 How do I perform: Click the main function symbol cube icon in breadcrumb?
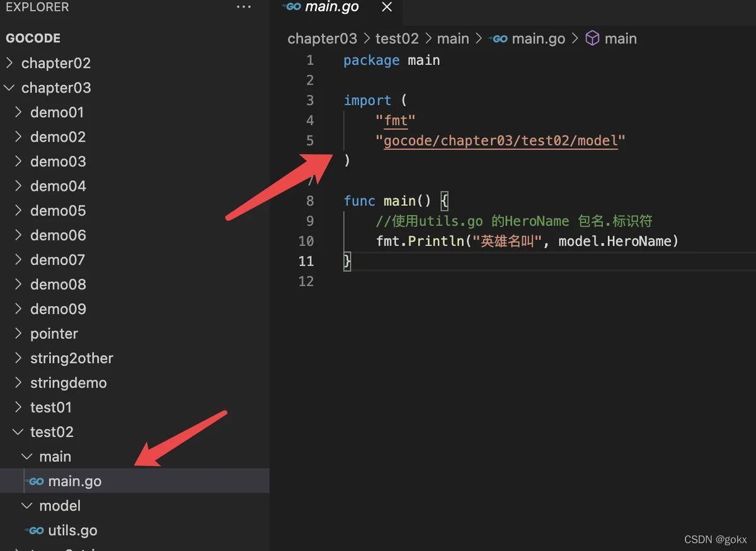(592, 38)
